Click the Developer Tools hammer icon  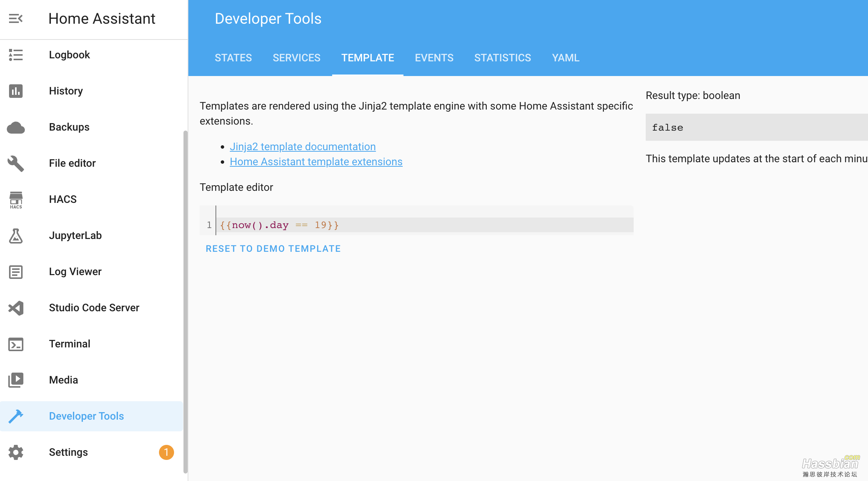[x=16, y=416]
